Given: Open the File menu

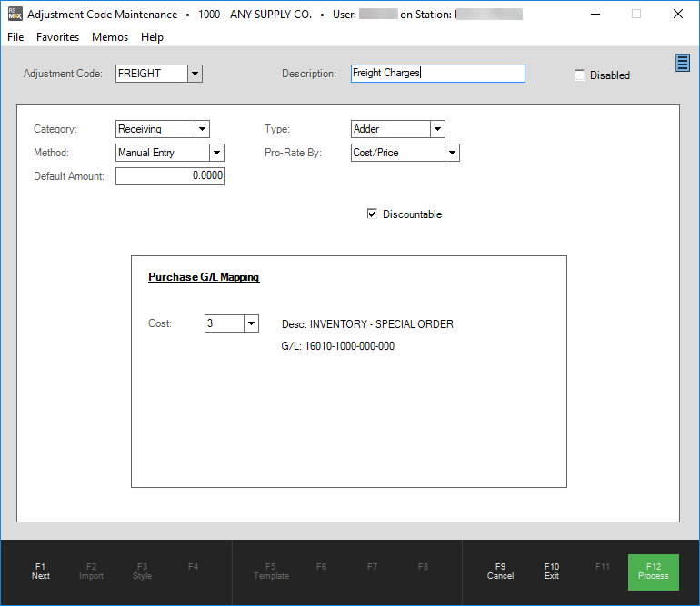Looking at the screenshot, I should pos(15,37).
